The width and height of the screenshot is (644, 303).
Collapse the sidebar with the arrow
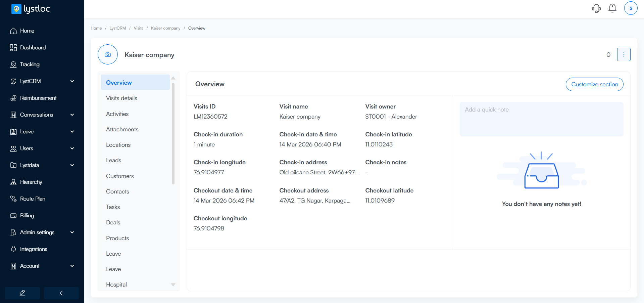(61, 293)
